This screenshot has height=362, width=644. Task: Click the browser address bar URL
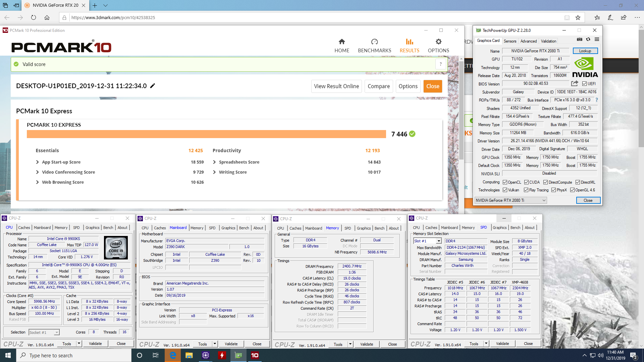[113, 17]
